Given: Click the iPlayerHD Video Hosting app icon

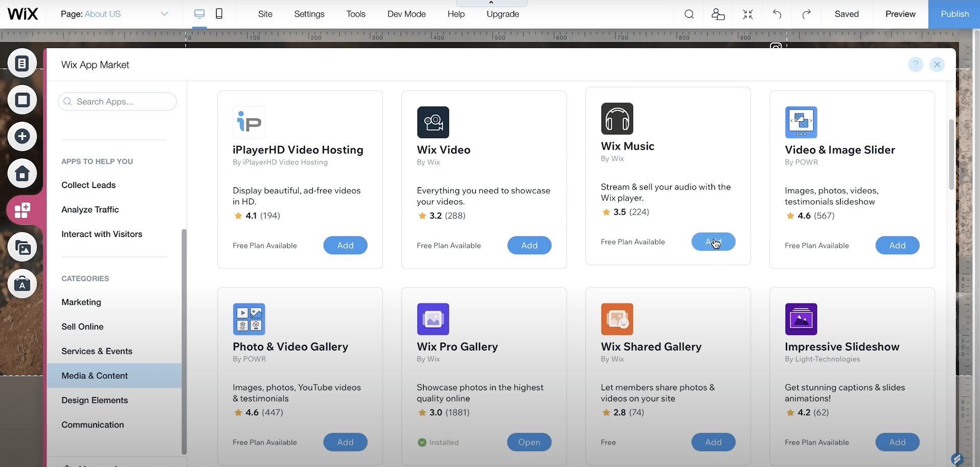Looking at the screenshot, I should 249,122.
